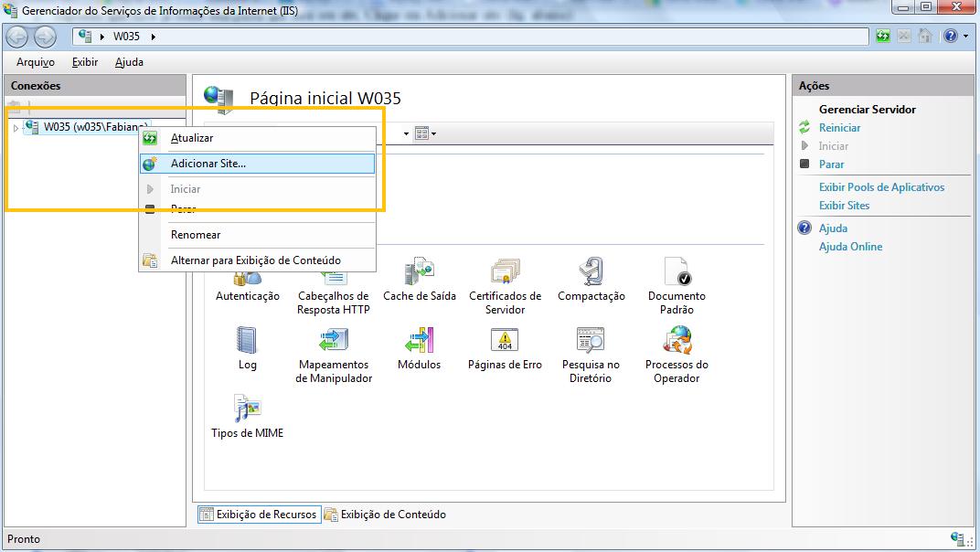Click the Conexões panel header
Image resolution: width=980 pixels, height=552 pixels.
coord(95,86)
